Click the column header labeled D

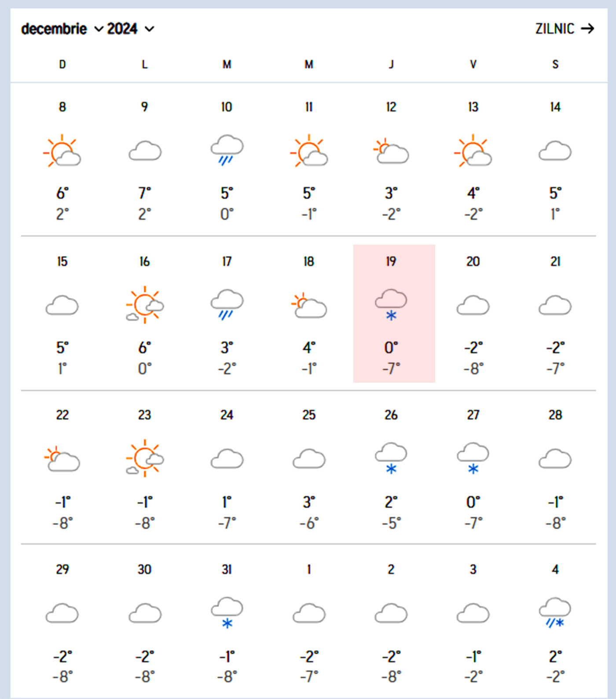tap(62, 64)
